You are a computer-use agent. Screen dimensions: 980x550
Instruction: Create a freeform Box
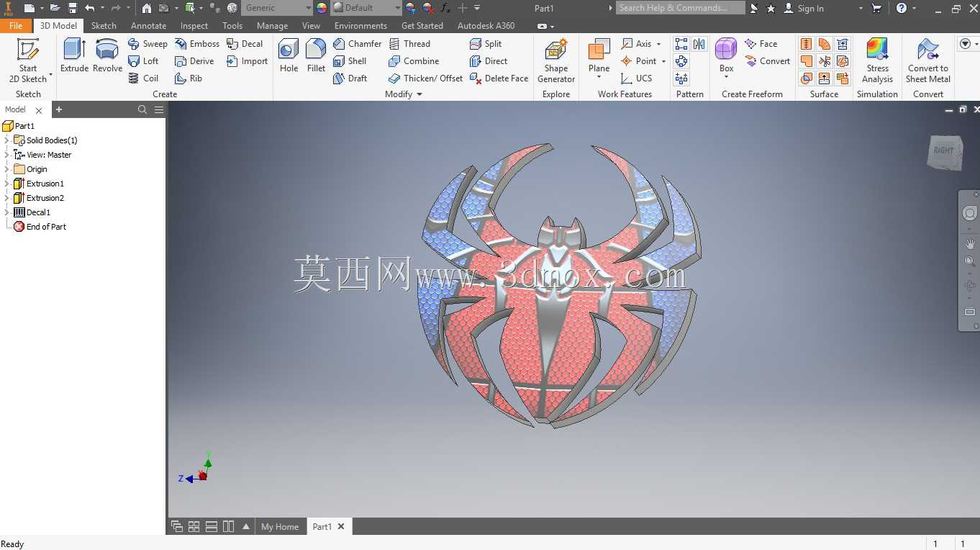726,54
